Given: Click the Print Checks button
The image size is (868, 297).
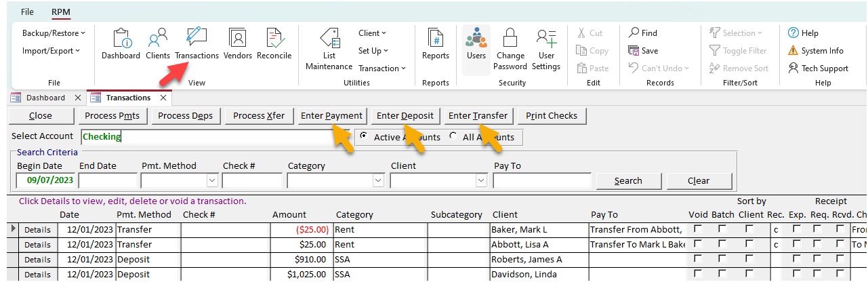Looking at the screenshot, I should 552,116.
